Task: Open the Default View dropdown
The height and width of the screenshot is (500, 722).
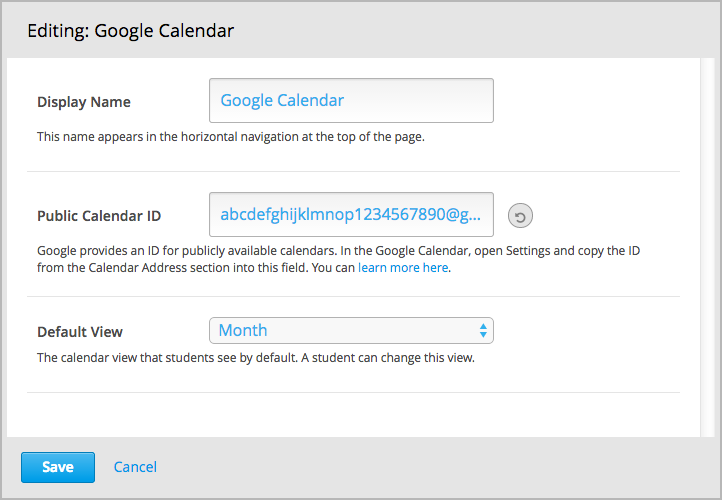Action: 351,330
